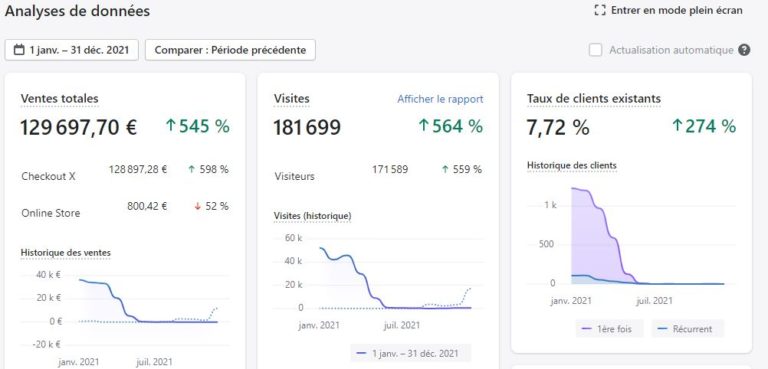
Task: Click the Online Store row label
Action: click(50, 213)
